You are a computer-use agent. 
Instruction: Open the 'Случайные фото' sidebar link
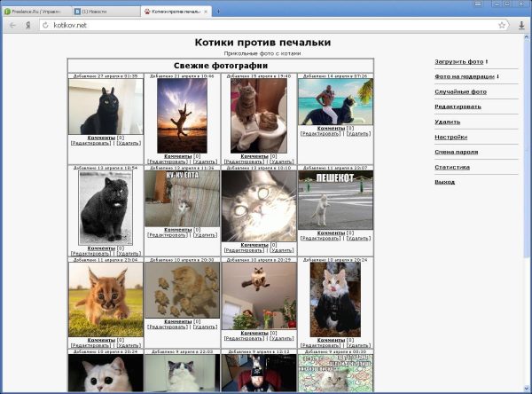pyautogui.click(x=460, y=91)
